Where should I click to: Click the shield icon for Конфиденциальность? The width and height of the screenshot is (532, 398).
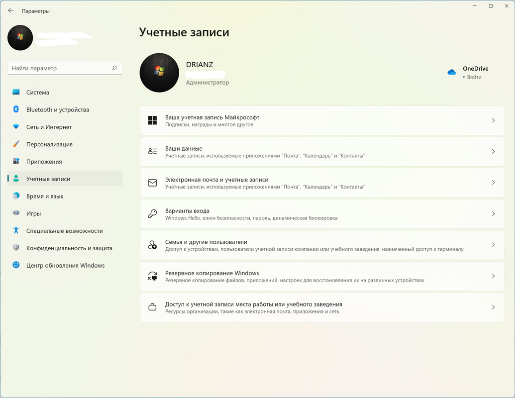click(x=16, y=248)
